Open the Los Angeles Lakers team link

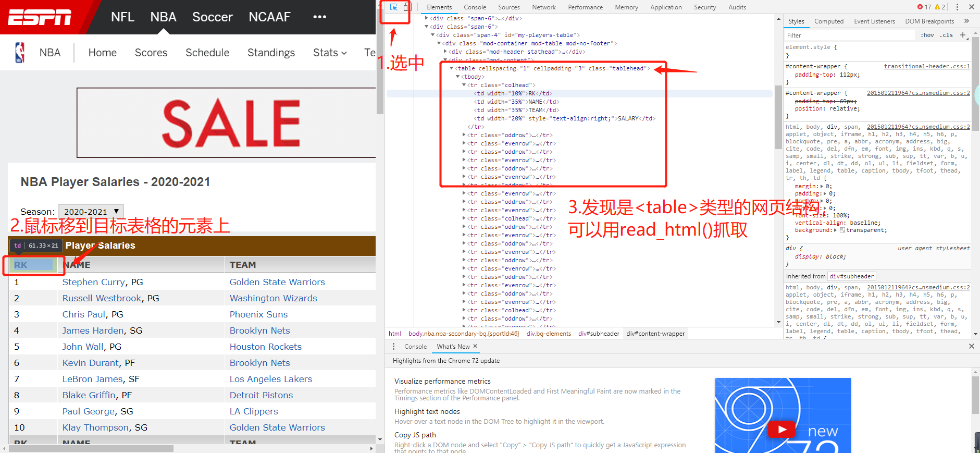[x=271, y=379]
